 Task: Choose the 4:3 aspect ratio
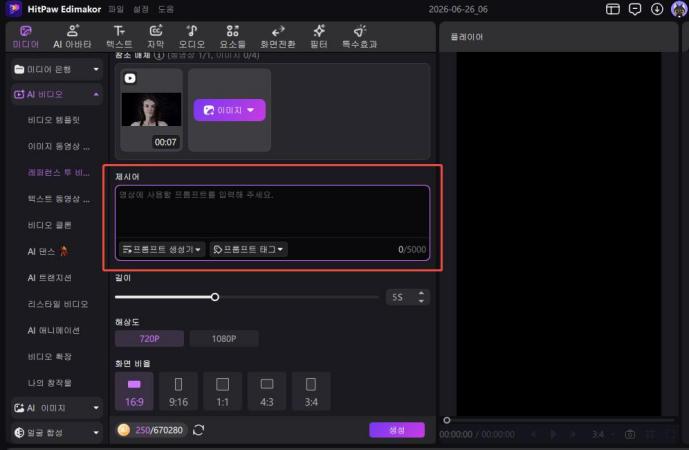point(267,392)
